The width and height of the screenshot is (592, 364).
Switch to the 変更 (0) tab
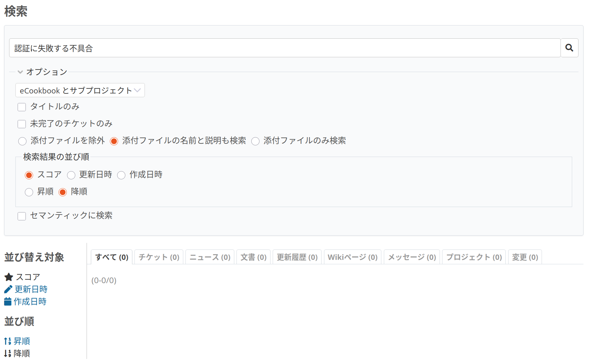click(x=525, y=257)
